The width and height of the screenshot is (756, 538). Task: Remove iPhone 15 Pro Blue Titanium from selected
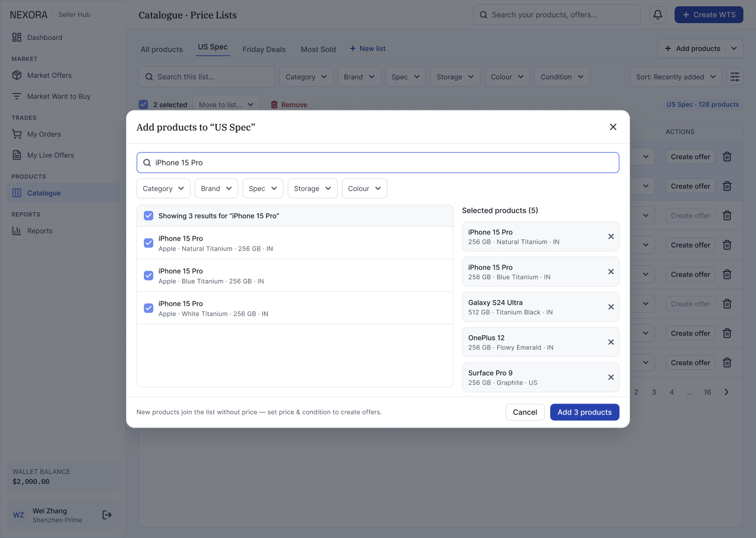(611, 272)
